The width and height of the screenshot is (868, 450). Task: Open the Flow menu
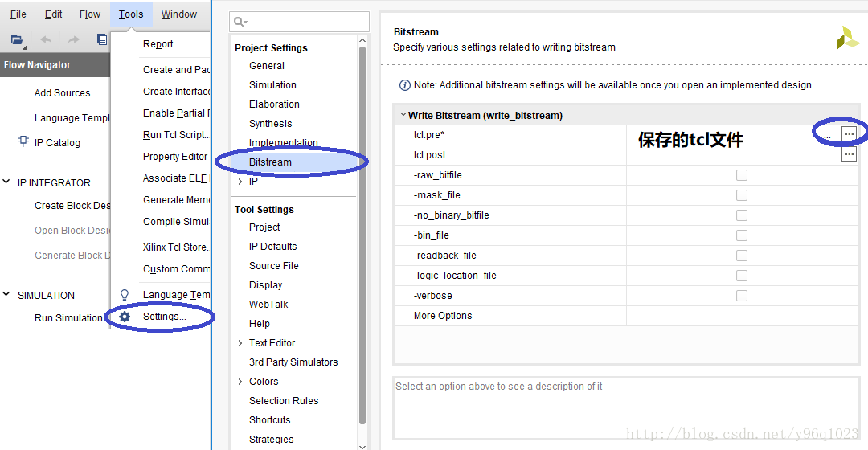[x=90, y=14]
